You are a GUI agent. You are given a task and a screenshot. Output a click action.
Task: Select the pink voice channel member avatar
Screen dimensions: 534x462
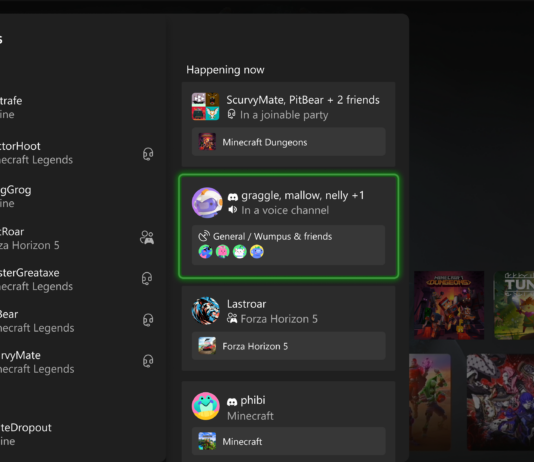coord(222,252)
